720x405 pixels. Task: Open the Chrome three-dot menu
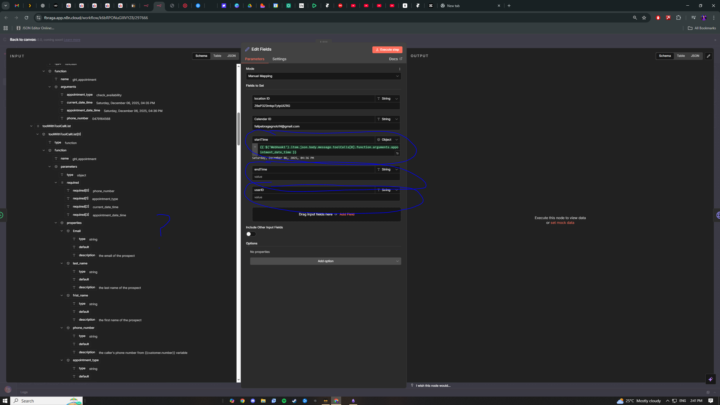(x=714, y=17)
